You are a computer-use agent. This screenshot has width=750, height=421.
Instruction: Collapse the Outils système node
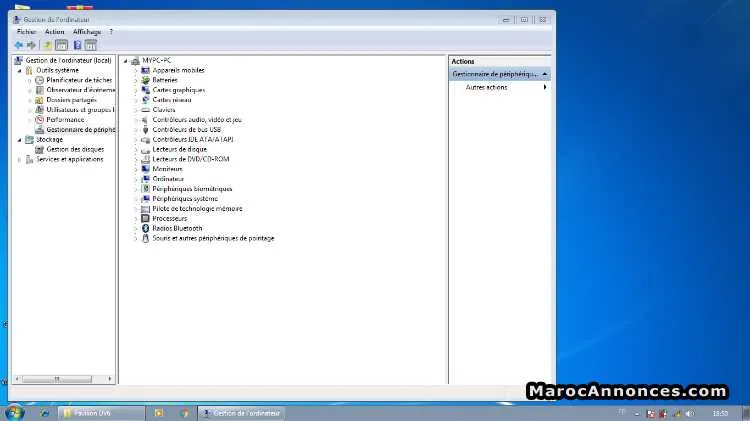(x=20, y=71)
